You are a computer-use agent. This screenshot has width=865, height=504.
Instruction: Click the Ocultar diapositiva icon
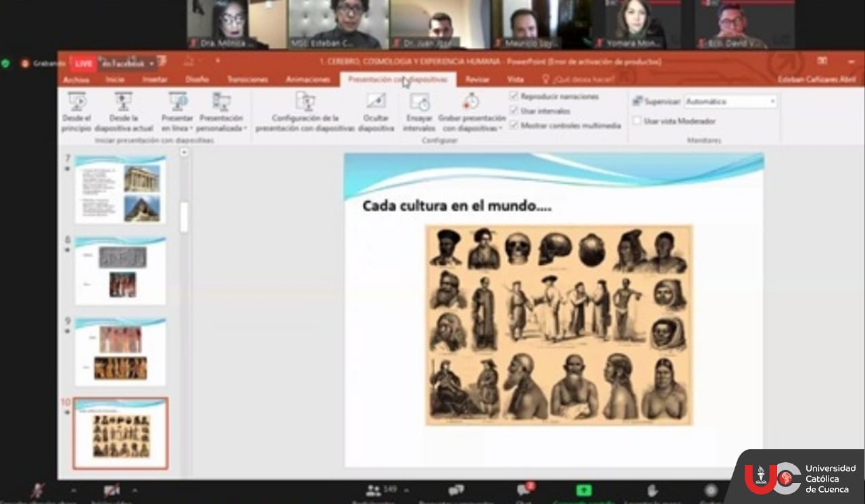pyautogui.click(x=376, y=101)
